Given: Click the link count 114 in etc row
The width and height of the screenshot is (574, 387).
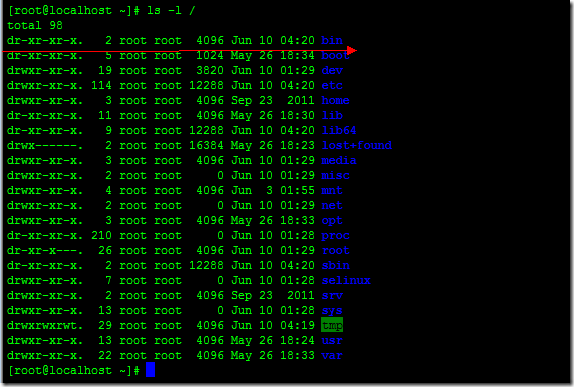Looking at the screenshot, I should [101, 85].
